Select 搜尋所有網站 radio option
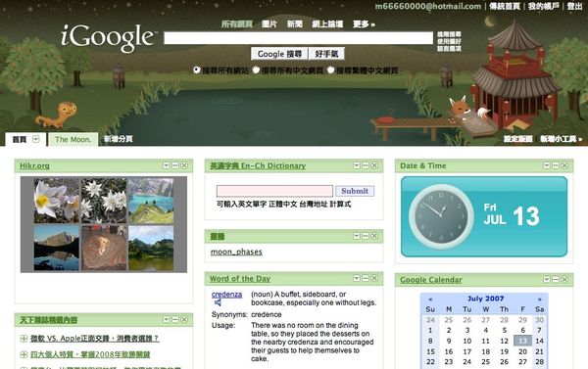 click(197, 70)
